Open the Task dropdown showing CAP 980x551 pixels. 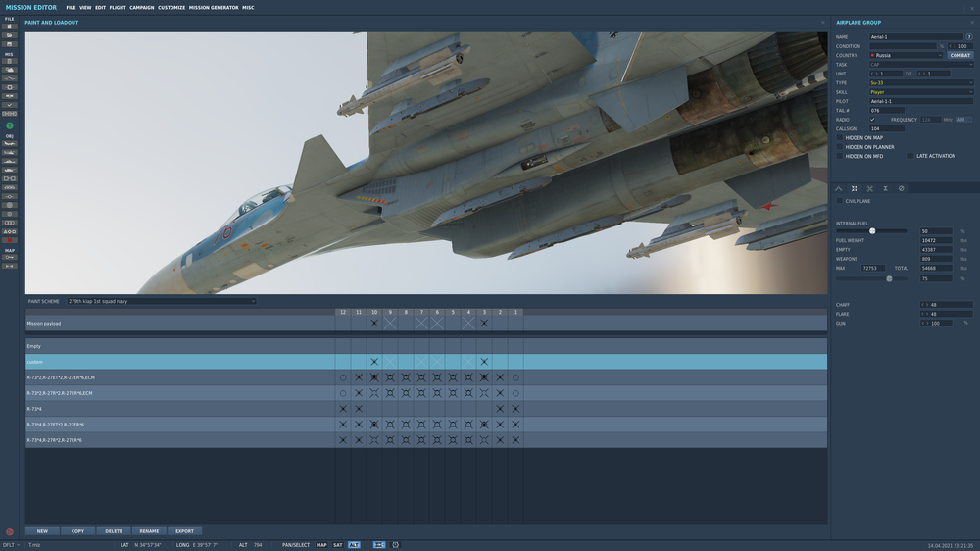pyautogui.click(x=921, y=65)
